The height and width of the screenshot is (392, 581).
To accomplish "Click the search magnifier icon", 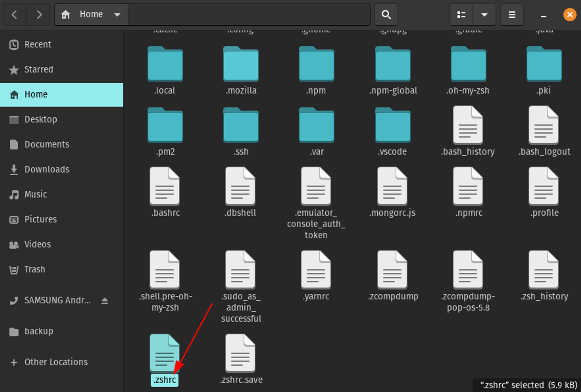I will tap(386, 15).
